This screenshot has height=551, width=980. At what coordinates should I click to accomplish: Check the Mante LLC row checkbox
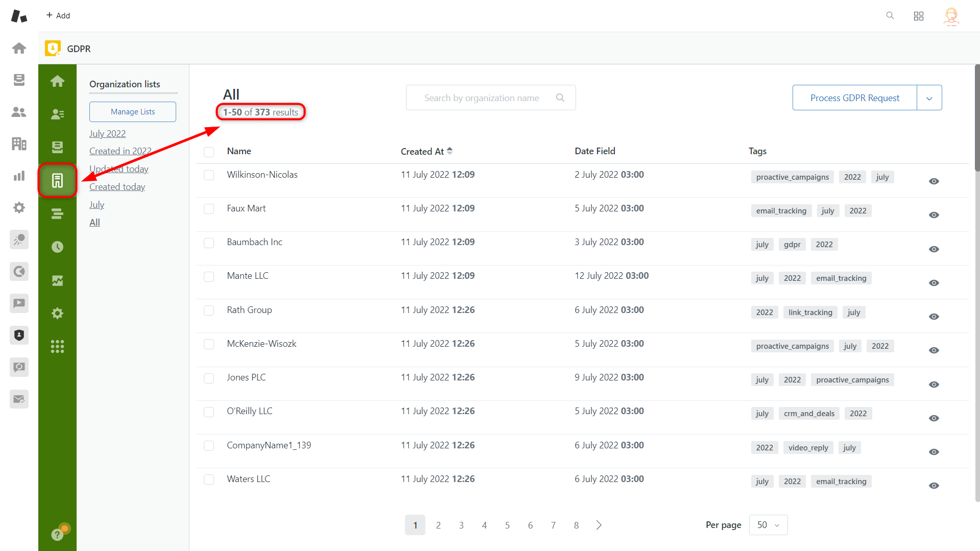tap(209, 276)
